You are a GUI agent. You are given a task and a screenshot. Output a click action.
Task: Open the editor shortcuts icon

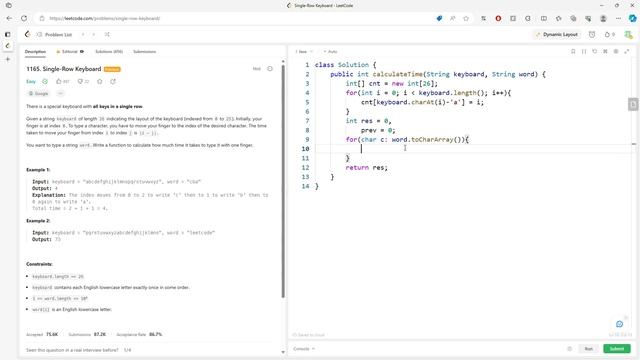[605, 51]
